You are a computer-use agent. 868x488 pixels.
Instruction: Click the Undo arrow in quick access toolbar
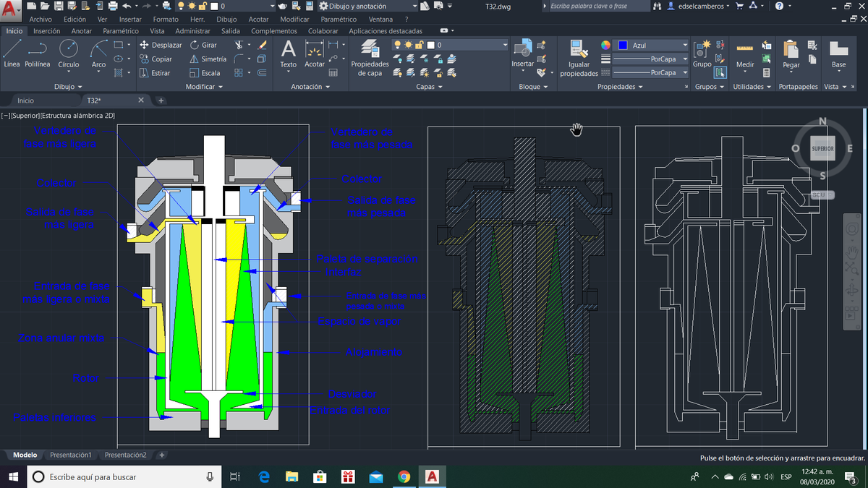coord(128,6)
